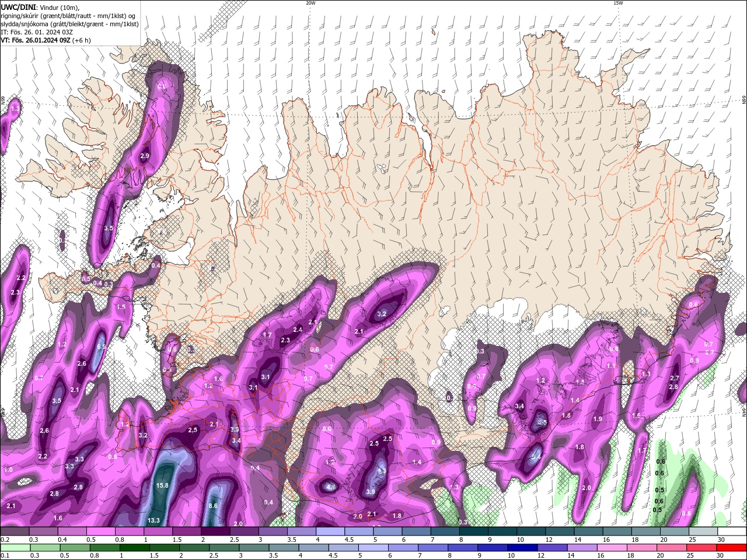
Task: Click the 1.0 precipitation value
Action: 8,470
